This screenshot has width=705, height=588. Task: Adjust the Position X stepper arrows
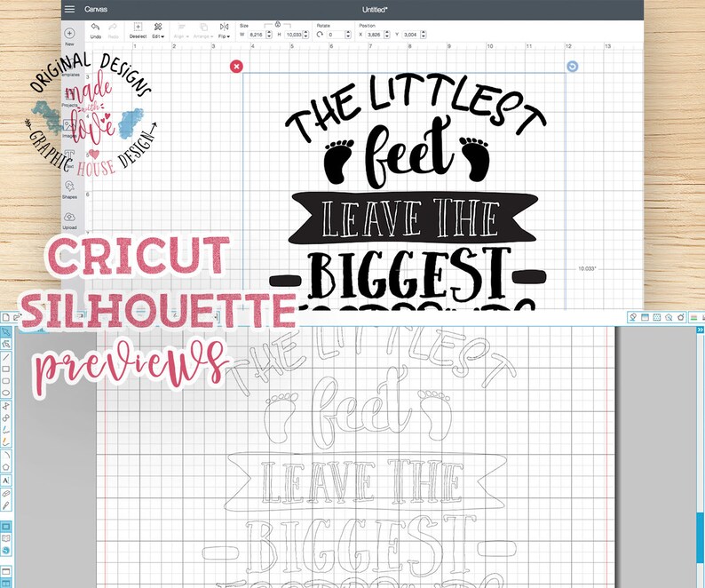pyautogui.click(x=386, y=35)
